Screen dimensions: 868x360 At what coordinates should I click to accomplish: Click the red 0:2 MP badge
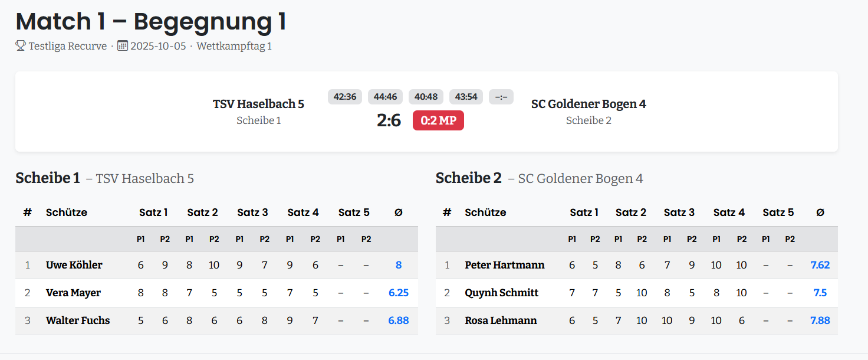point(438,120)
